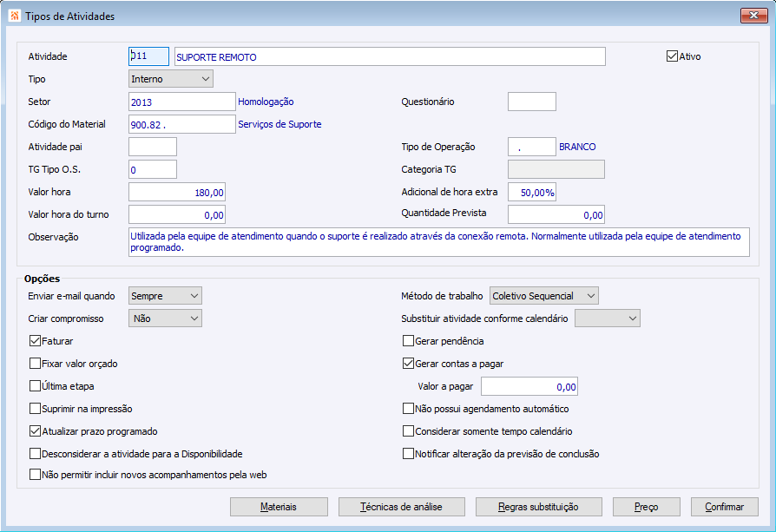This screenshot has width=776, height=532.
Task: Click inside the Observação text area
Action: 439,242
